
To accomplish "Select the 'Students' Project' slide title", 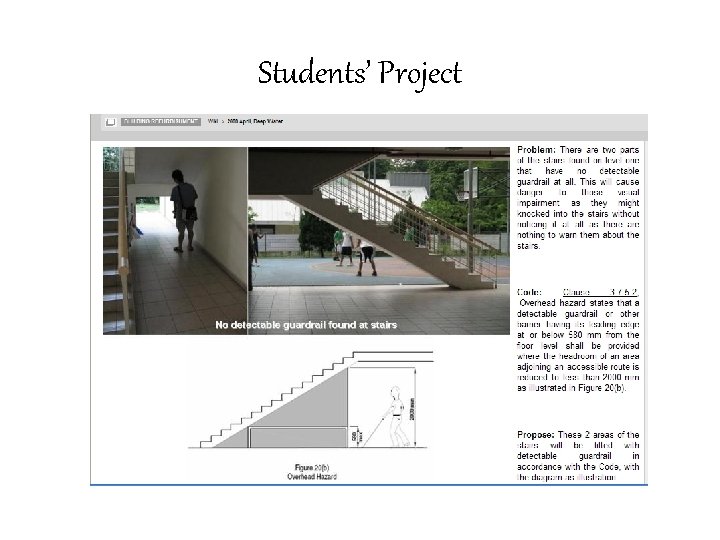I will pyautogui.click(x=360, y=73).
